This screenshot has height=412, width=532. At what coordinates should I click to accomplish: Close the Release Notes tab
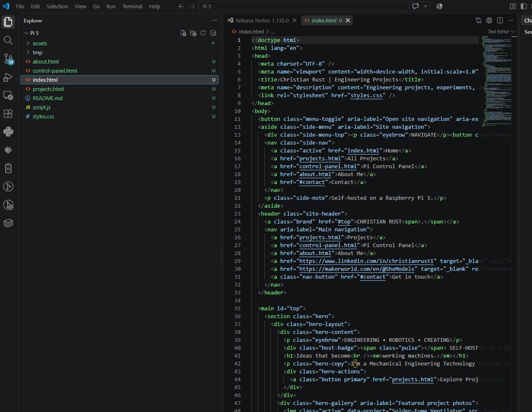tap(294, 20)
